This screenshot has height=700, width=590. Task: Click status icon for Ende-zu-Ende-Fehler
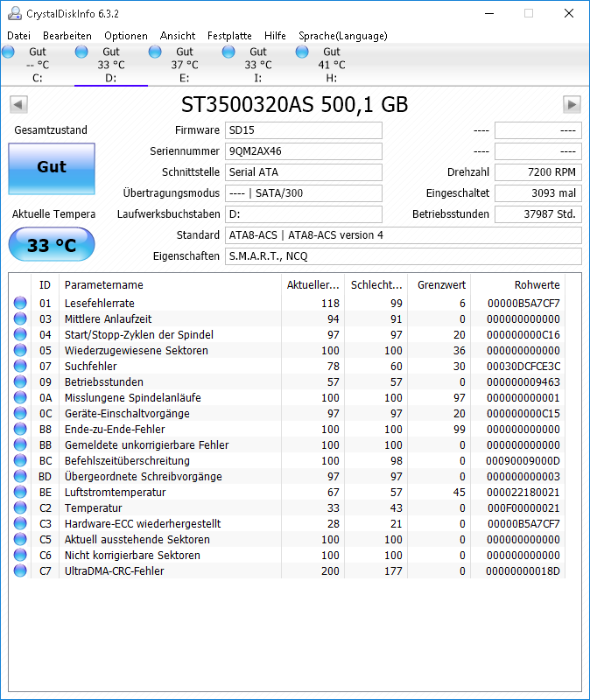20,429
